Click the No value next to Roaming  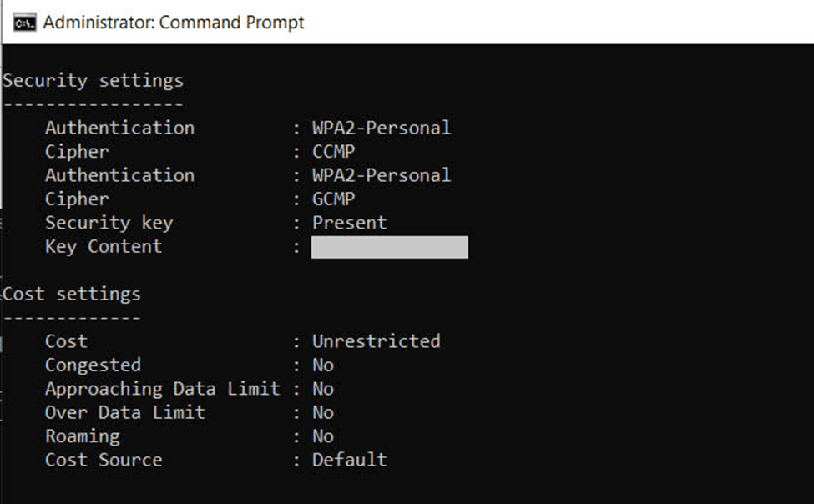323,436
